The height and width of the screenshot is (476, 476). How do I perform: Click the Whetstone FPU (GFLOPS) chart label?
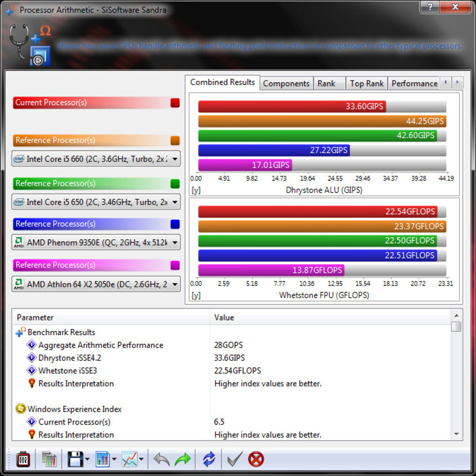click(324, 295)
